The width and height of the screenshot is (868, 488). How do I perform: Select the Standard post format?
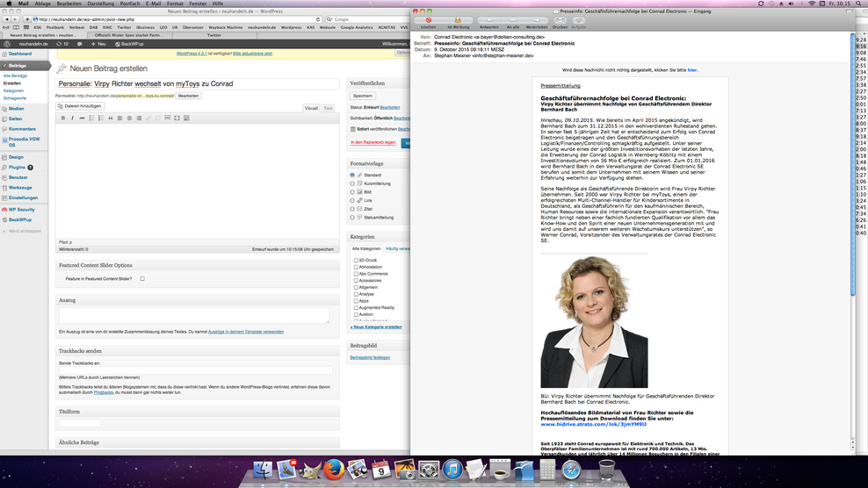click(x=352, y=175)
